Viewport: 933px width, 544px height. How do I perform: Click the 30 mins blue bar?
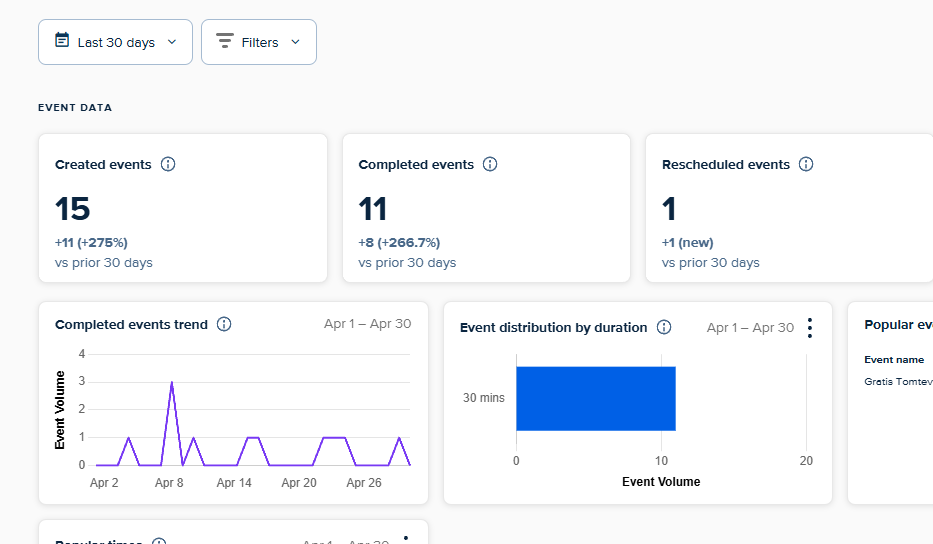click(596, 399)
